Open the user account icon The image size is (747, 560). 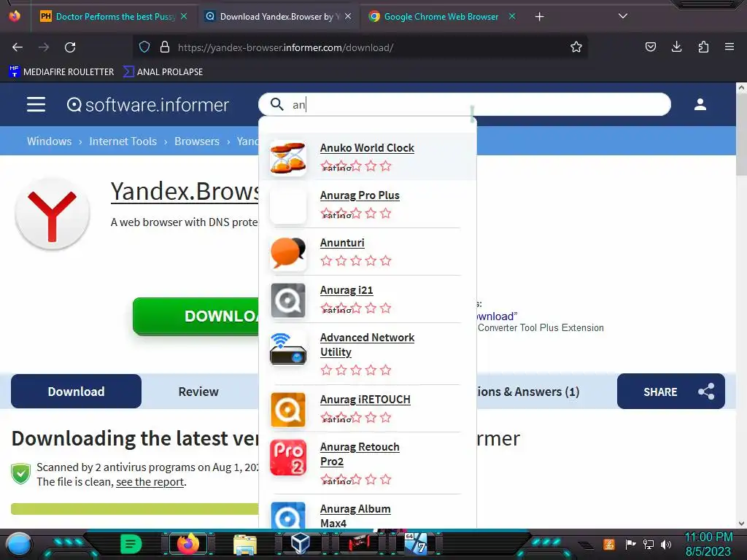point(700,104)
